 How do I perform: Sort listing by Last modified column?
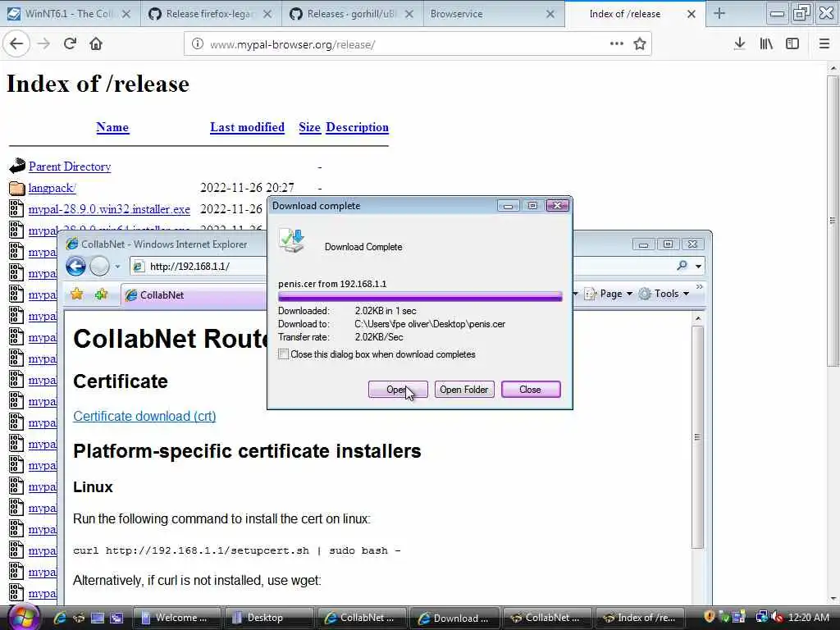pos(247,127)
